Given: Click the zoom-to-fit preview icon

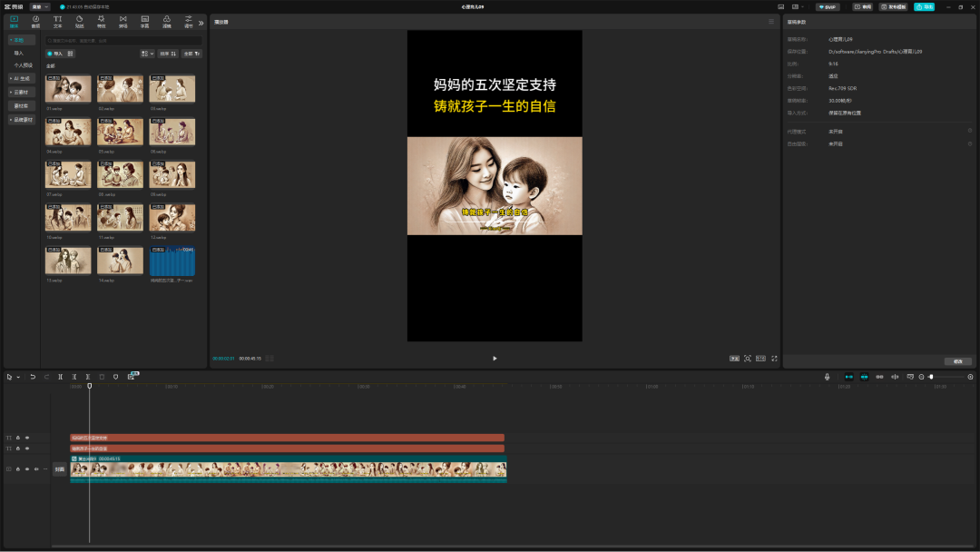Looking at the screenshot, I should coord(748,359).
